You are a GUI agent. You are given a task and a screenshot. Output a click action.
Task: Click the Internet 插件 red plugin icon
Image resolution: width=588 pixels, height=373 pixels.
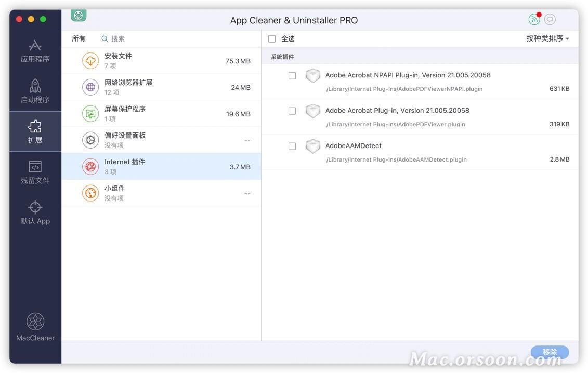tap(91, 166)
